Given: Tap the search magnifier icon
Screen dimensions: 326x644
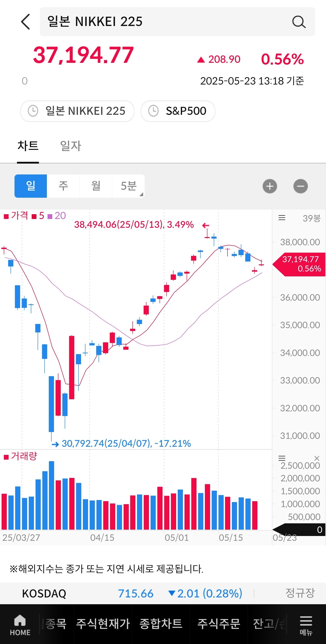Looking at the screenshot, I should tap(299, 22).
